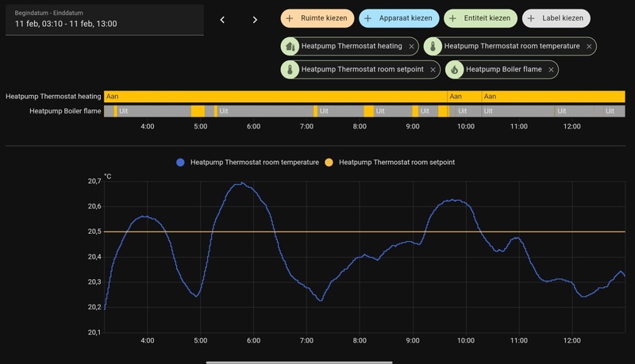
Task: Click the 20,7 y-axis label
Action: [94, 181]
